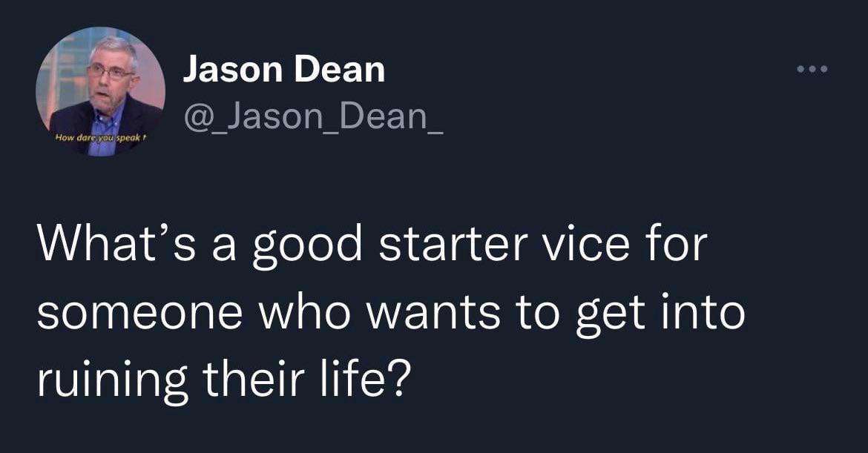This screenshot has width=868, height=453.
Task: Open the Jason Dean display name link
Action: (283, 70)
